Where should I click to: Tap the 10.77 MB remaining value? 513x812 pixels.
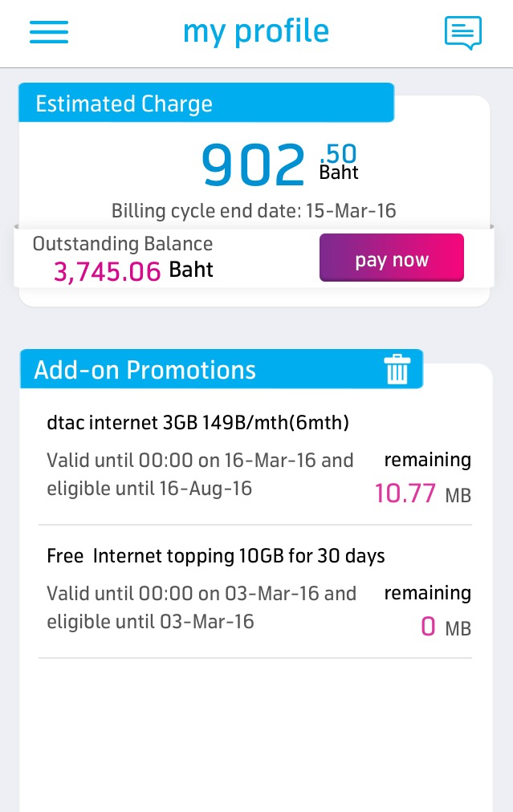405,493
